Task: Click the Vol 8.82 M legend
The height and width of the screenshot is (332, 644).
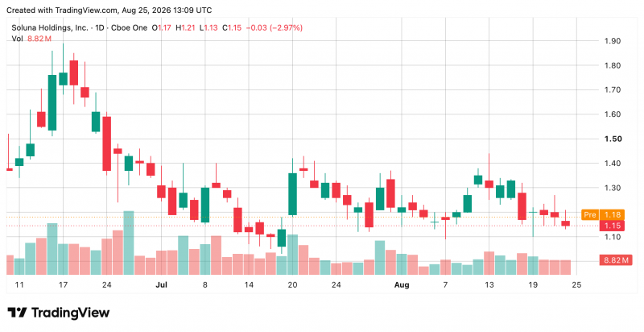Action: [x=31, y=39]
